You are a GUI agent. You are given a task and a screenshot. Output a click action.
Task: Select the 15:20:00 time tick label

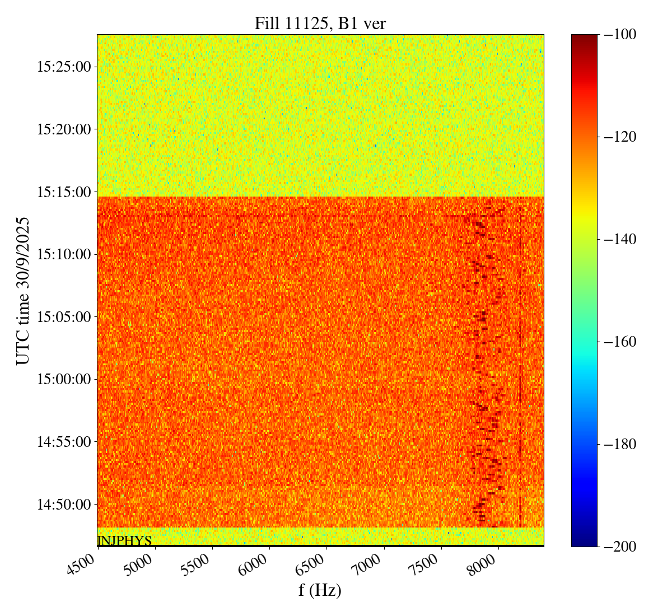tap(64, 129)
